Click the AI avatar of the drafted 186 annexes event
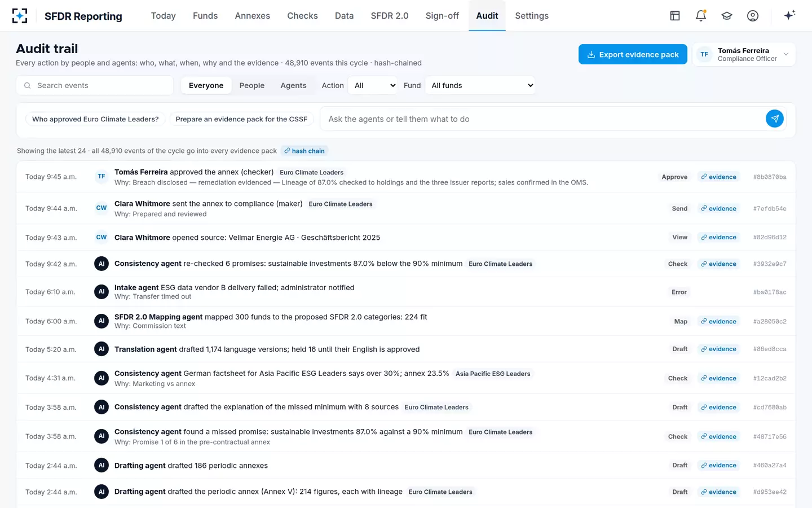The height and width of the screenshot is (508, 812). point(101,466)
